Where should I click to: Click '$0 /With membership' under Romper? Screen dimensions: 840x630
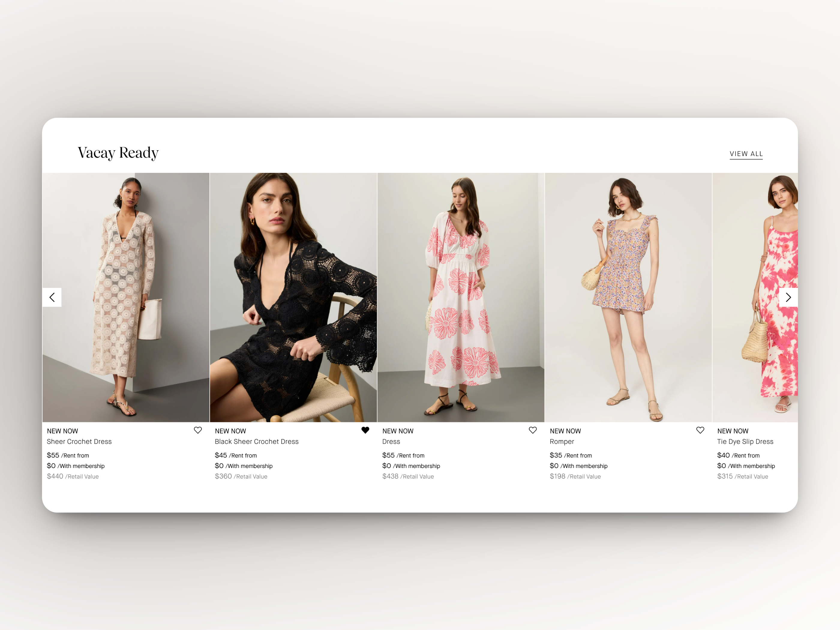pos(579,466)
